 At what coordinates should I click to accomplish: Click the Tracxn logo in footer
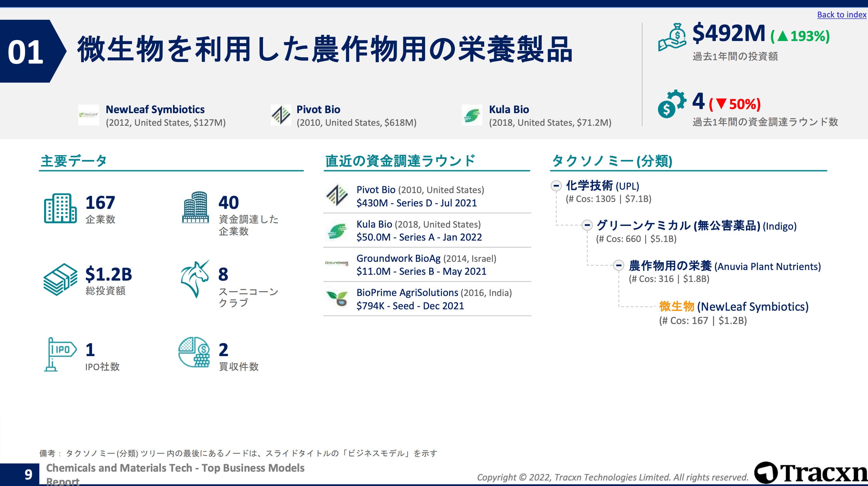(811, 473)
